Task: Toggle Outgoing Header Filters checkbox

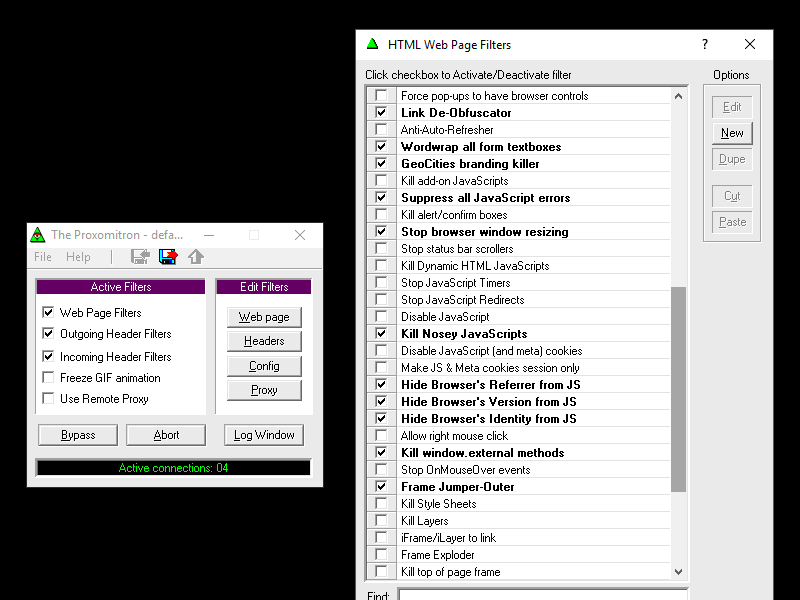Action: 48,334
